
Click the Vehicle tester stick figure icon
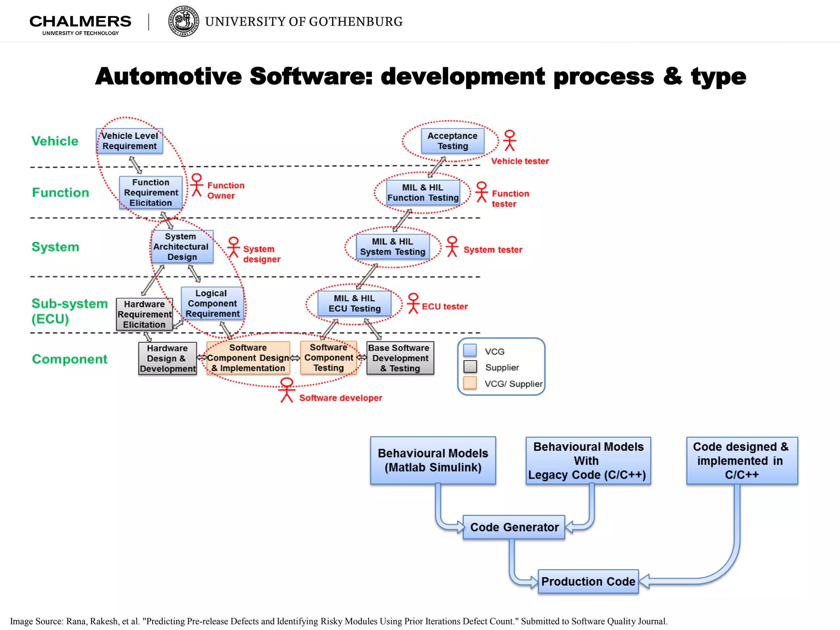pos(509,141)
